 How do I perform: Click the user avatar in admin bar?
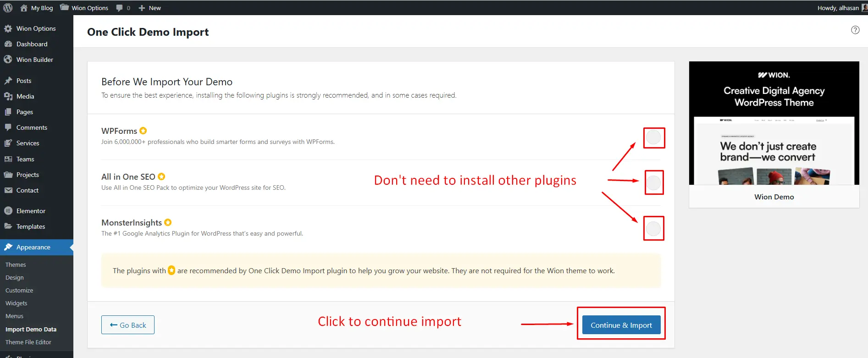[865, 8]
